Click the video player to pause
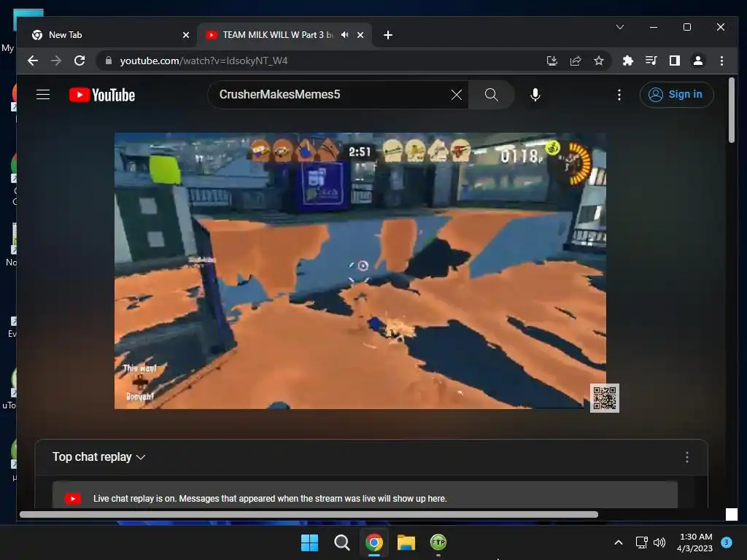This screenshot has height=560, width=747. pyautogui.click(x=360, y=271)
